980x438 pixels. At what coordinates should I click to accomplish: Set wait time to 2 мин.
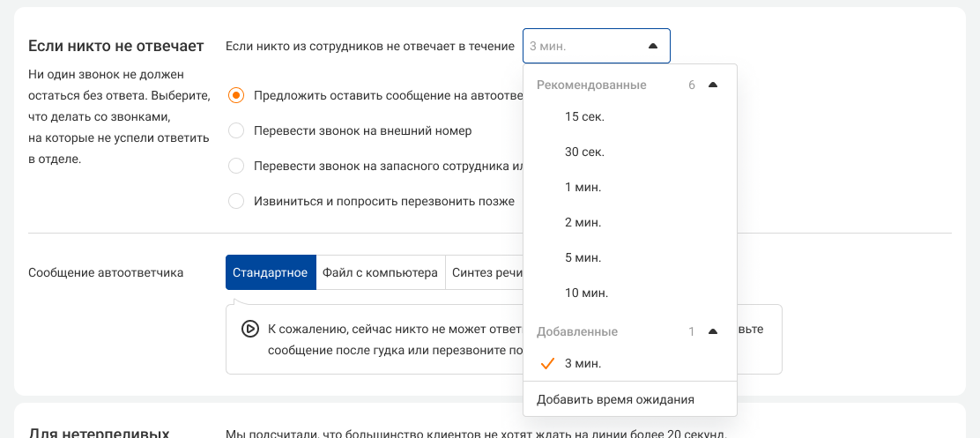583,222
